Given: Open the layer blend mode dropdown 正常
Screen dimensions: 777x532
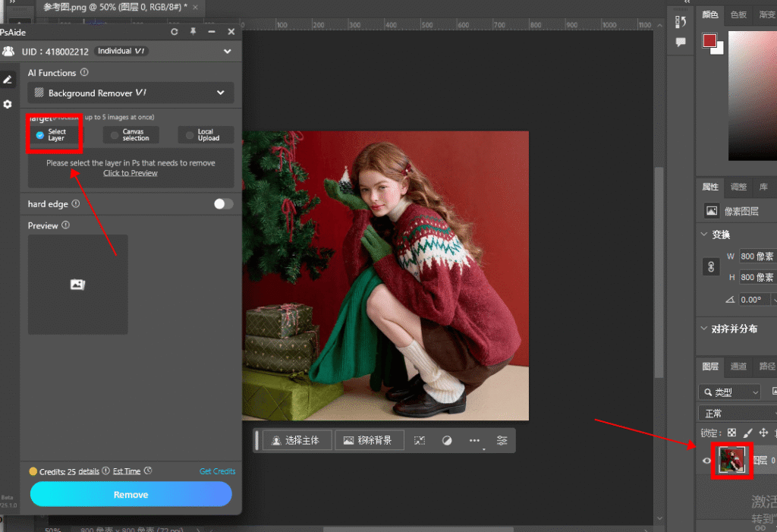Looking at the screenshot, I should click(736, 414).
